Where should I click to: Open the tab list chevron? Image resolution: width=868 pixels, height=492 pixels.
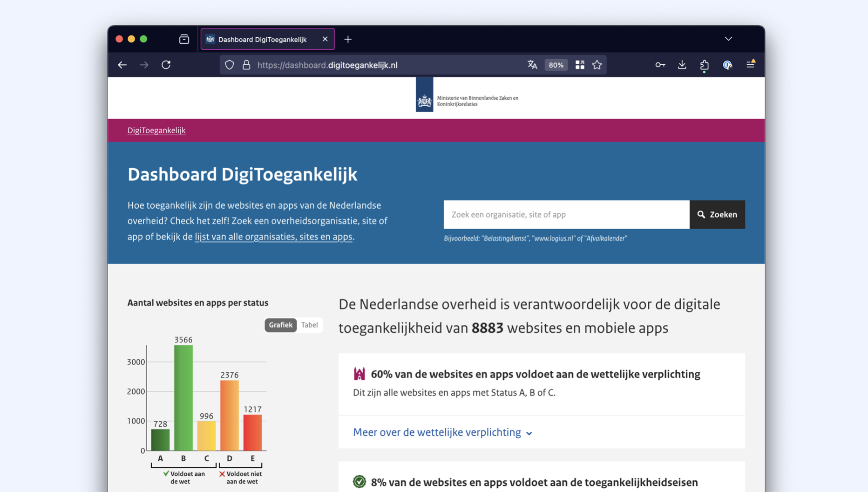click(729, 39)
